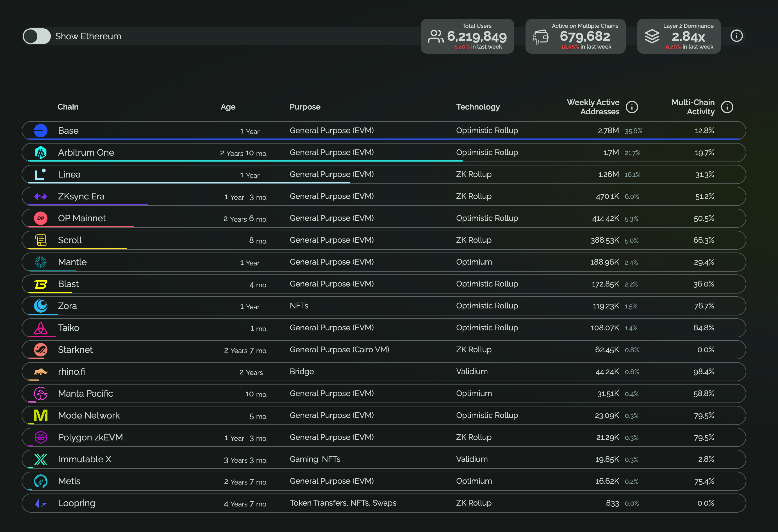Click the Polygon zkEVM purple logo
This screenshot has width=778, height=532.
click(x=41, y=437)
